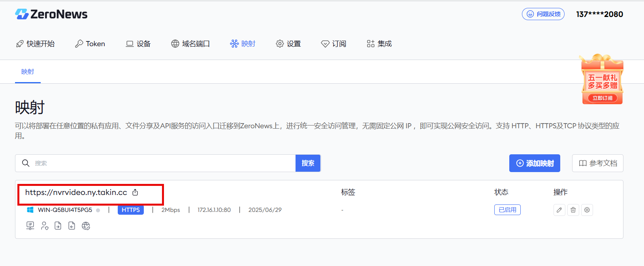644x266 pixels.
Task: Click the file with right-arrow icon
Action: [58, 226]
